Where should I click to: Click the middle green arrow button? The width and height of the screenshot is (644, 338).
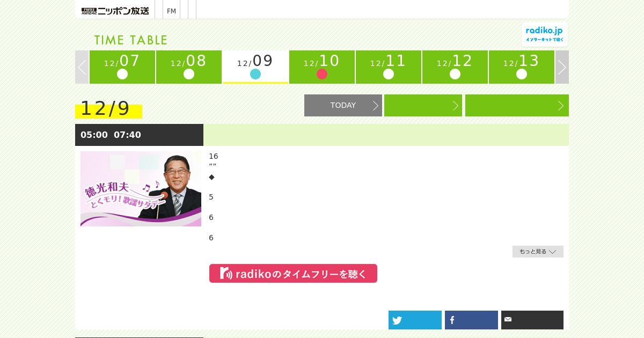(423, 105)
